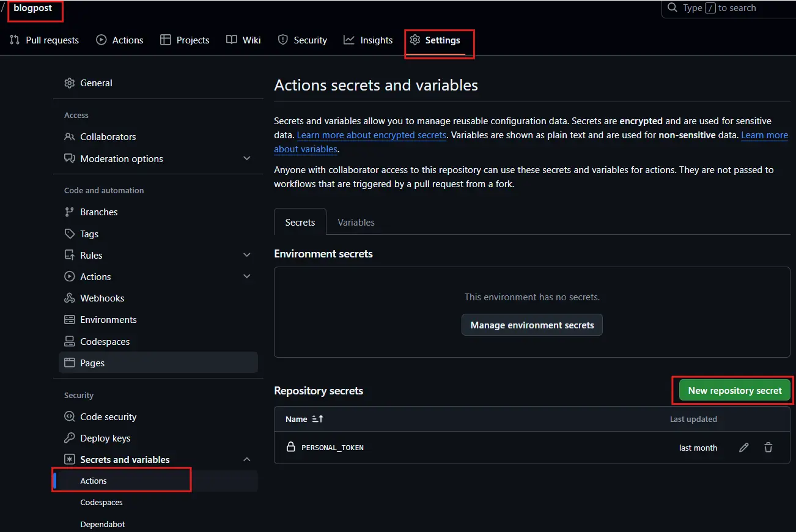Open the Insights repository tab

tap(368, 40)
